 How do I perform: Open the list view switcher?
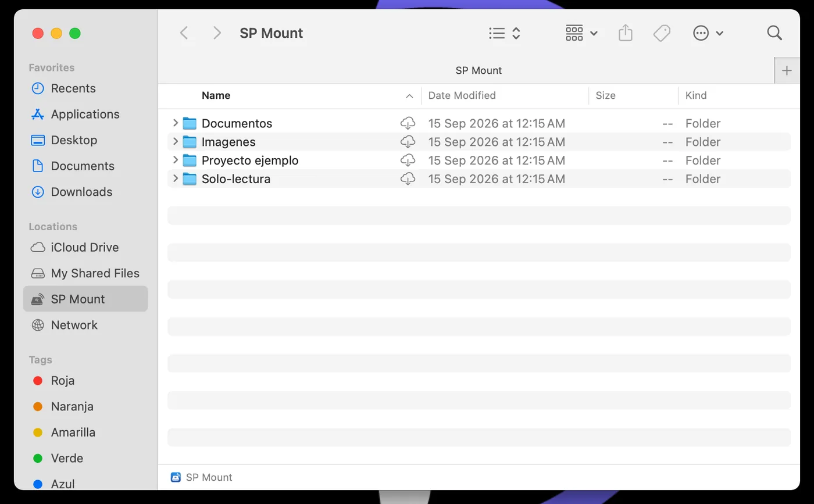pos(504,33)
